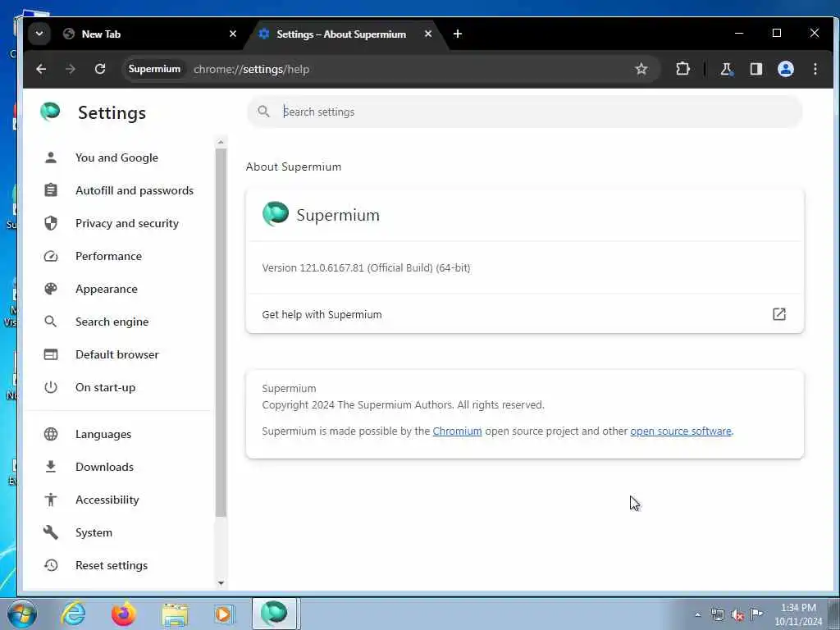Open System settings
The image size is (840, 630).
(x=94, y=532)
